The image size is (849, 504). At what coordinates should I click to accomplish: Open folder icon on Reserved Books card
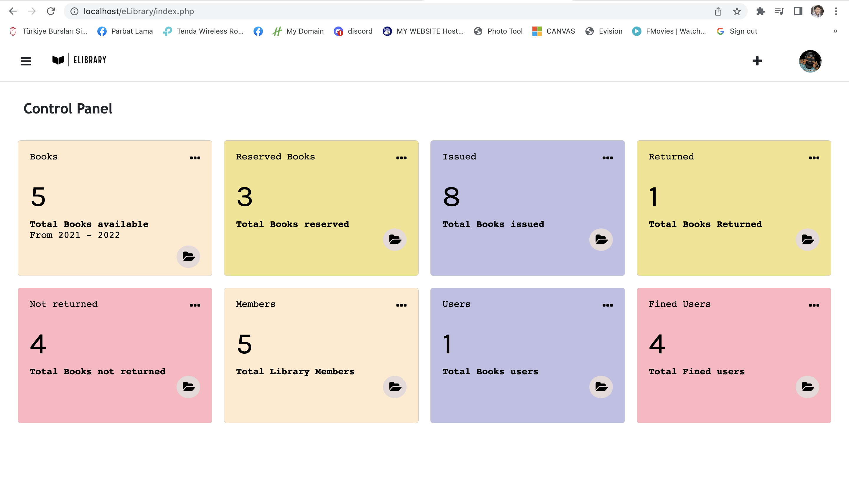pos(395,239)
